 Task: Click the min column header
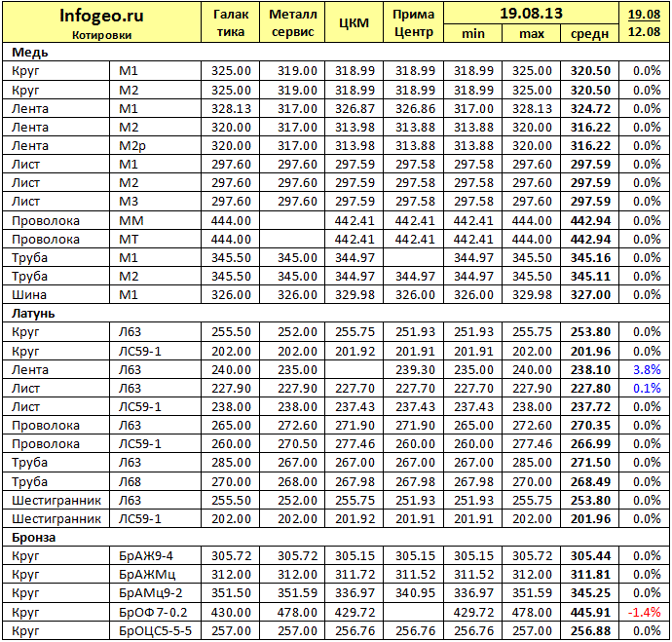473,33
